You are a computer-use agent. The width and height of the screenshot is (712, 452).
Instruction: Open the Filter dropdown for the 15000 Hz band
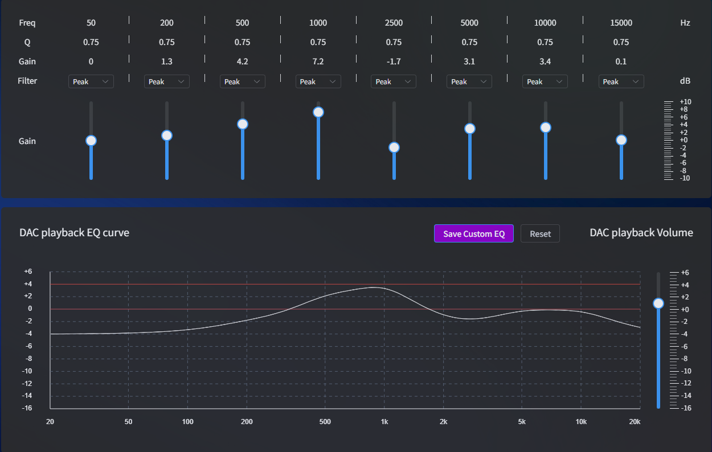coord(621,82)
